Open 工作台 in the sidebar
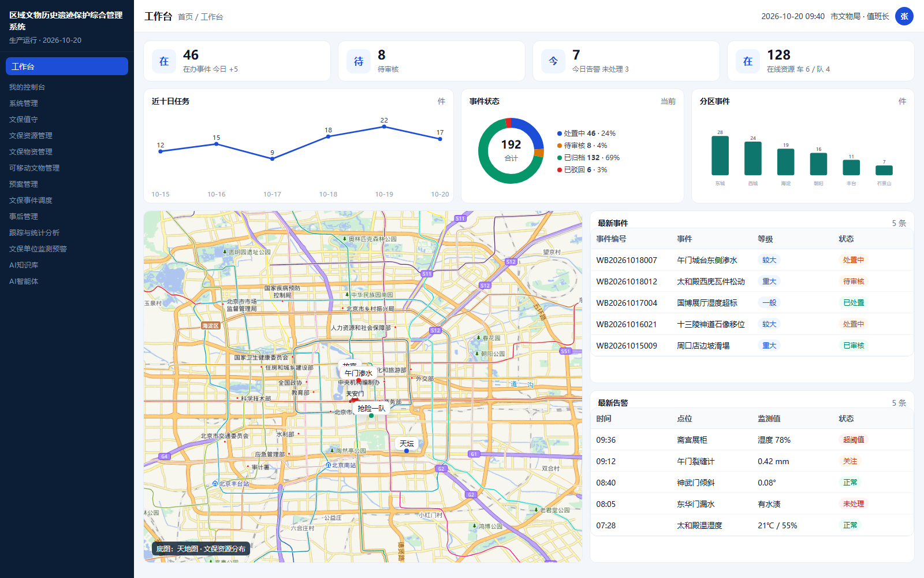The width and height of the screenshot is (924, 578). click(67, 66)
